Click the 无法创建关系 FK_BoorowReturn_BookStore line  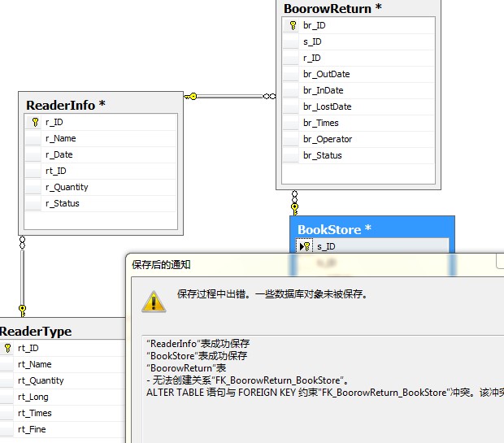(x=248, y=380)
